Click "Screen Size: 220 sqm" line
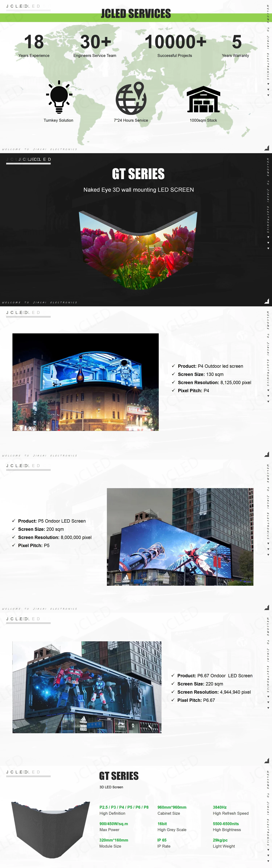272x868 pixels. (x=200, y=684)
